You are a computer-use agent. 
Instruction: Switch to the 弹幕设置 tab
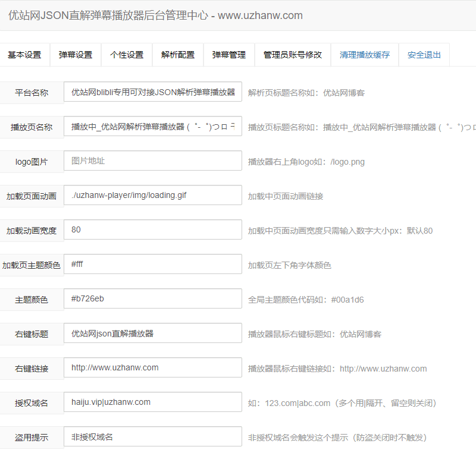point(76,55)
